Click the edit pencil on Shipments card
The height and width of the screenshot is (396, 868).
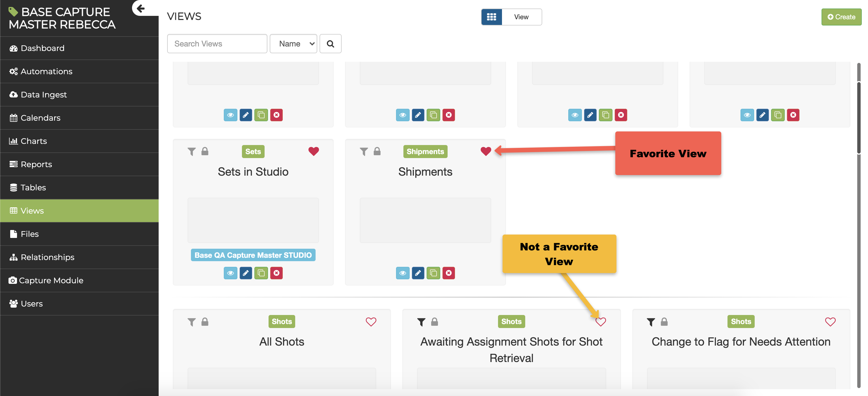(x=418, y=273)
